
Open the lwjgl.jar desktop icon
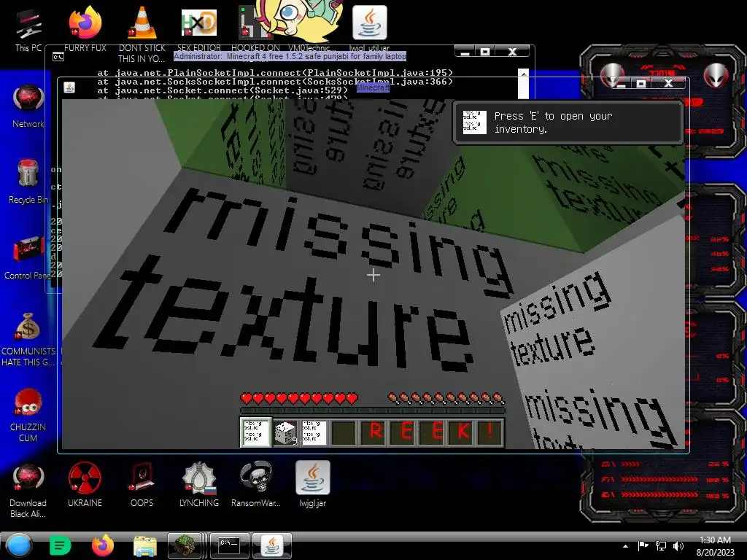(x=312, y=485)
